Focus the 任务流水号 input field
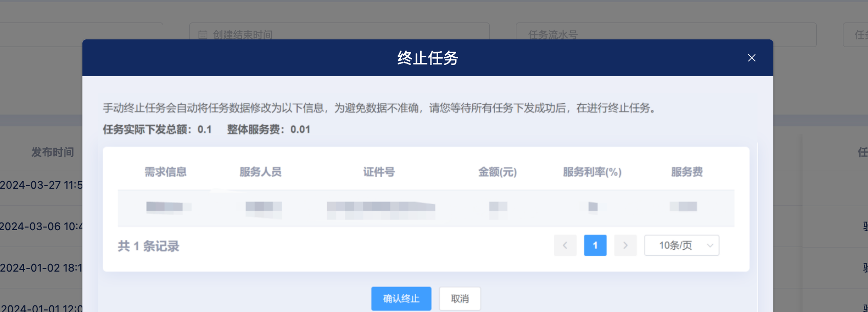Screen dimensions: 868x312 665,34
